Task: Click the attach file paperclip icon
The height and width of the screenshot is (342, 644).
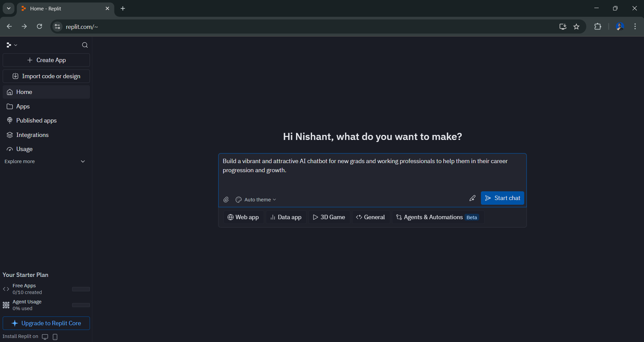Action: (226, 200)
